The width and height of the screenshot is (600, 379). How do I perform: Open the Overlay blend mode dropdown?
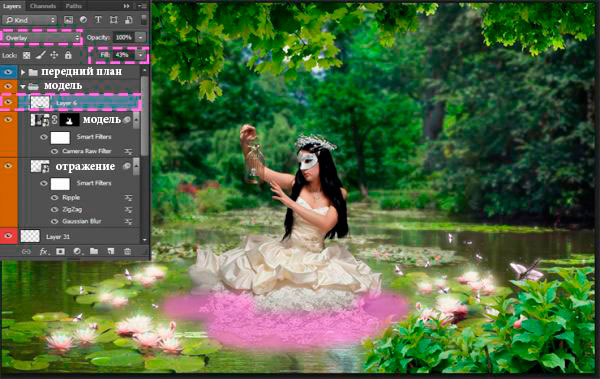pos(42,38)
